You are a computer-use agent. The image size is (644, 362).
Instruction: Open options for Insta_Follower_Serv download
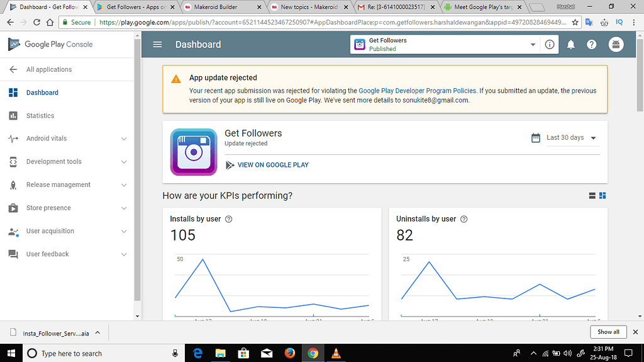97,333
